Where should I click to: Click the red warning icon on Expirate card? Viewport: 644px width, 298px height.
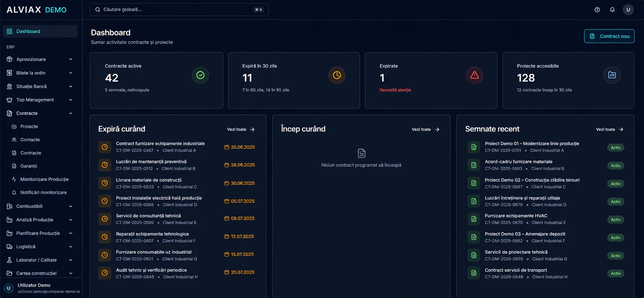[x=475, y=75]
